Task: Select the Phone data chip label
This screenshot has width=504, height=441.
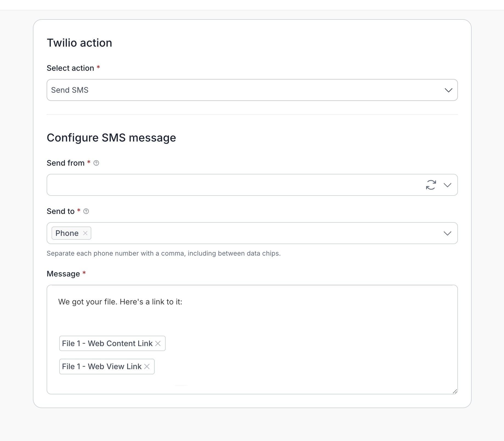Action: 67,233
